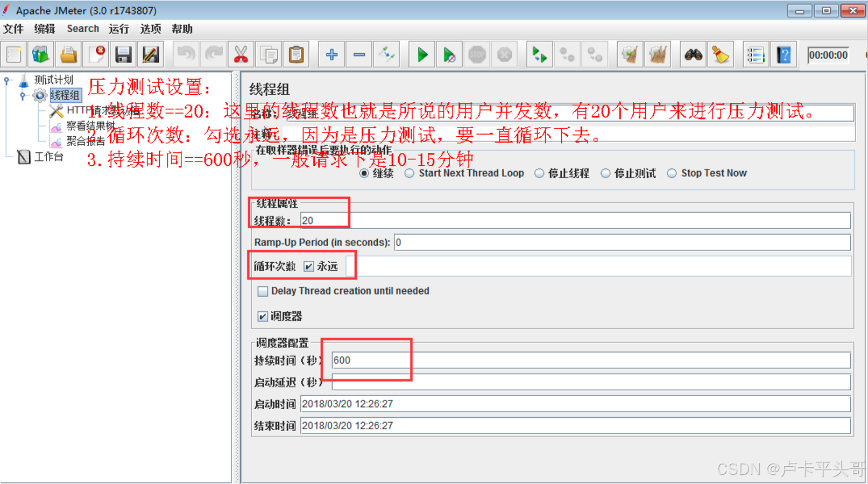This screenshot has width=868, height=484.
Task: Click the Remote shutdown all icon
Action: click(x=594, y=54)
